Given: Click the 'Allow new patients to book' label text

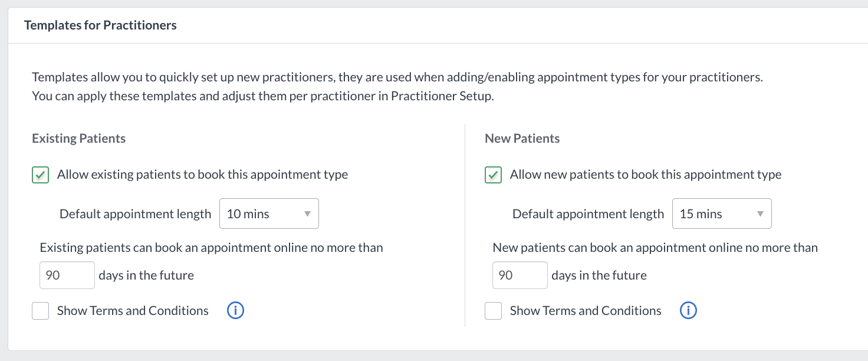Looking at the screenshot, I should pyautogui.click(x=646, y=175).
